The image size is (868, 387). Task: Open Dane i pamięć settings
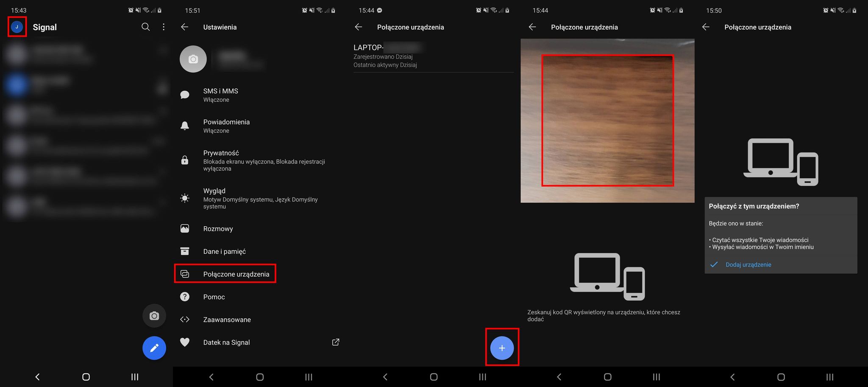260,251
